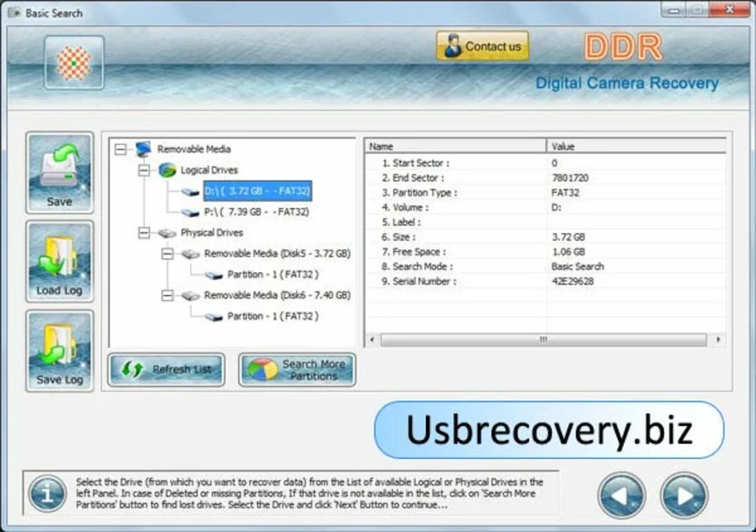Click the checkered logo icon in header
The height and width of the screenshot is (532, 756).
click(x=74, y=63)
